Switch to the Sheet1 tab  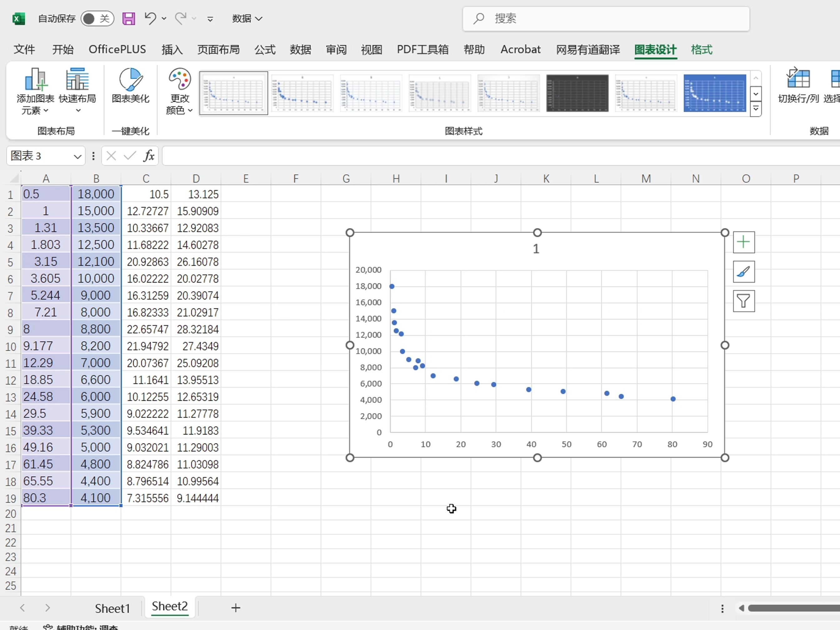click(112, 608)
